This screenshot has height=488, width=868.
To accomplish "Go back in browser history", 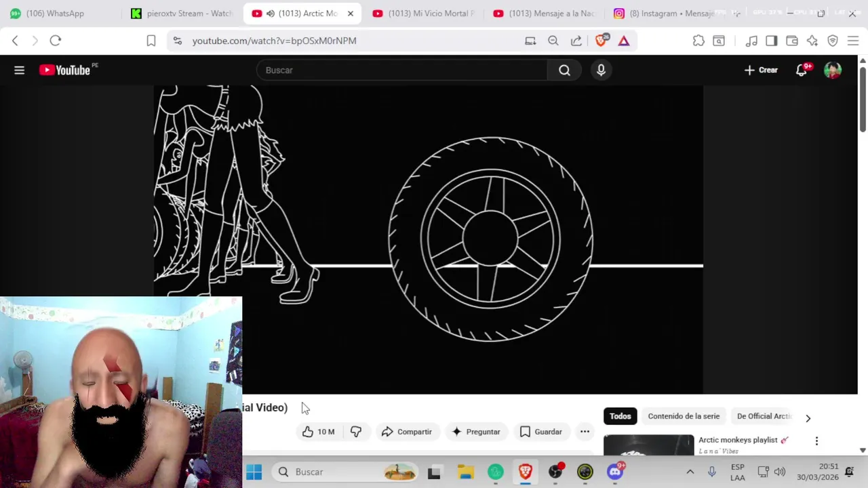I will 15,41.
